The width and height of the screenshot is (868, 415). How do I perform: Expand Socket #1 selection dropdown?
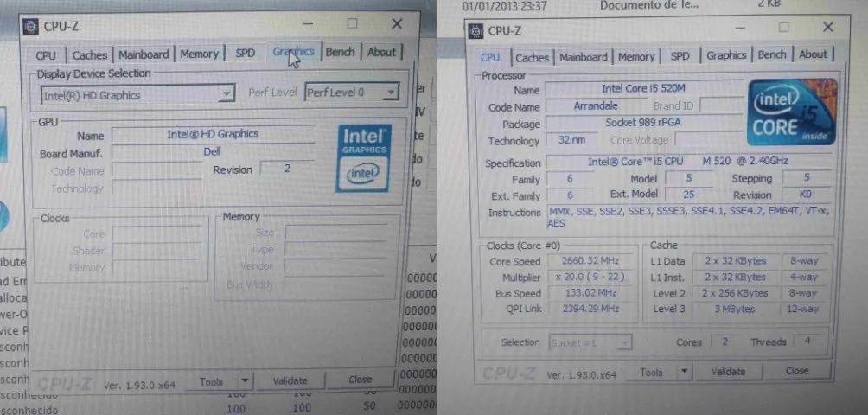(x=590, y=342)
